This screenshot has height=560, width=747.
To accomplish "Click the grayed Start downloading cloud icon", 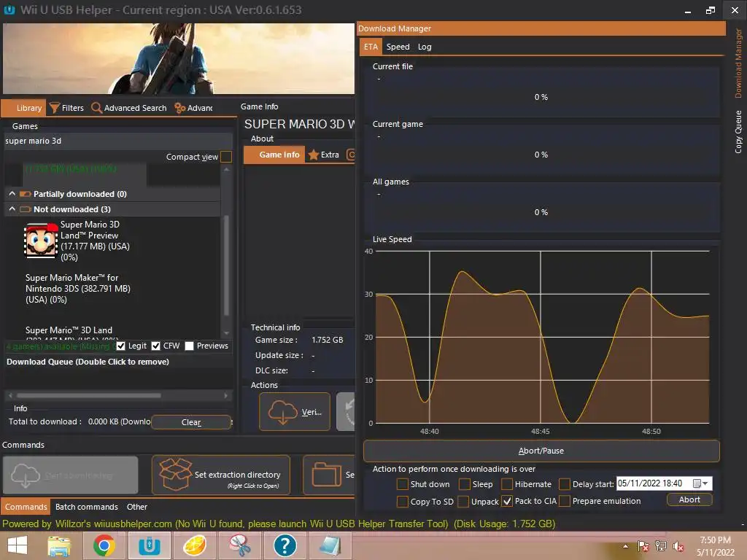I will pos(26,475).
